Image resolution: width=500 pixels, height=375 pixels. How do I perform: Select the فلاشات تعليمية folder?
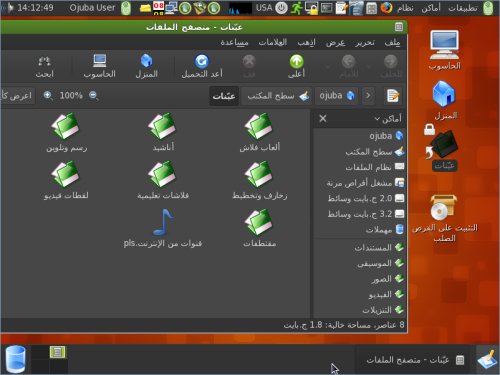[163, 180]
